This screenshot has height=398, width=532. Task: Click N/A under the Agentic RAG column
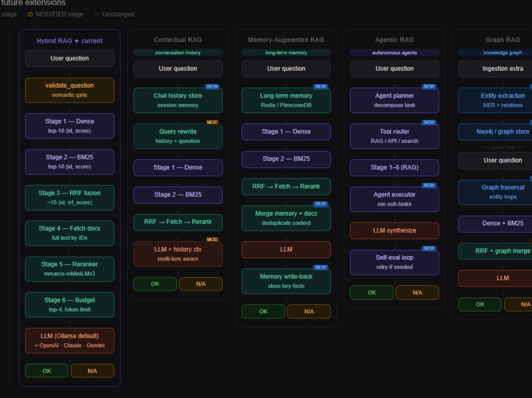click(417, 292)
